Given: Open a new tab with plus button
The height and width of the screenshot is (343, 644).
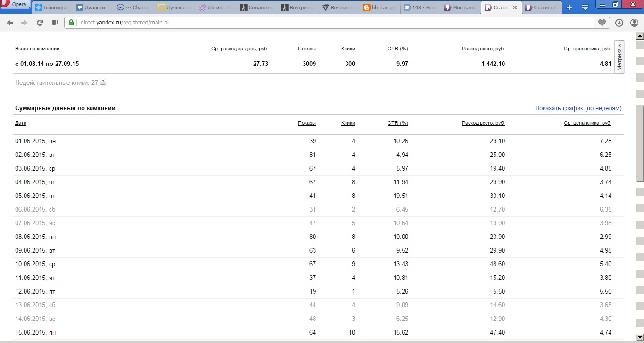Looking at the screenshot, I should (569, 8).
